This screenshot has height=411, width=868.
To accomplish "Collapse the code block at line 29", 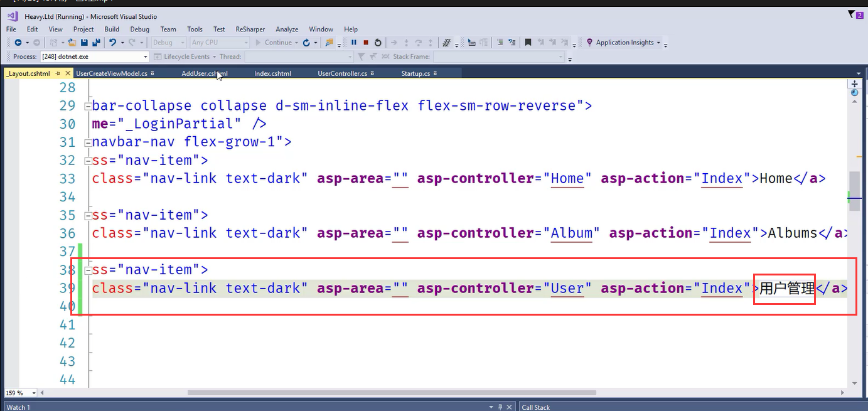I will click(x=87, y=106).
